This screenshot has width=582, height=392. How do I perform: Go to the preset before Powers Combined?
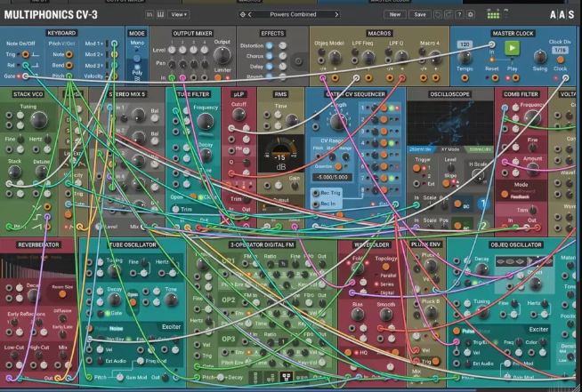(250, 14)
